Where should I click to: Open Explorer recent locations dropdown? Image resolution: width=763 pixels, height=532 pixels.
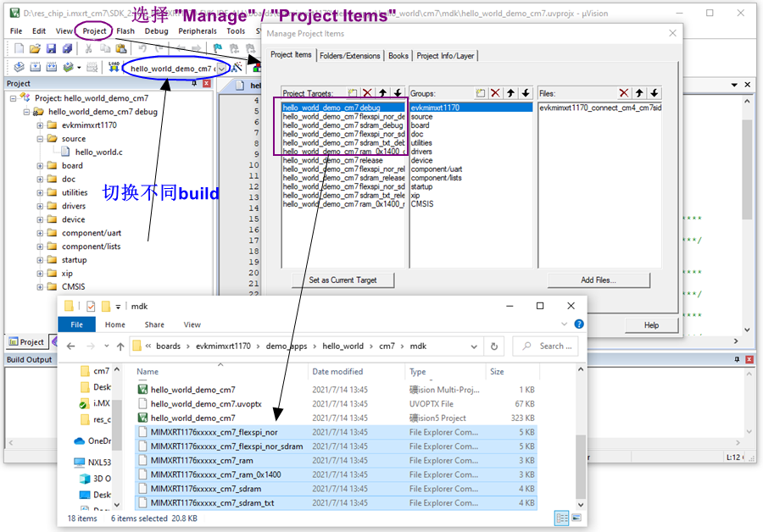tap(107, 346)
